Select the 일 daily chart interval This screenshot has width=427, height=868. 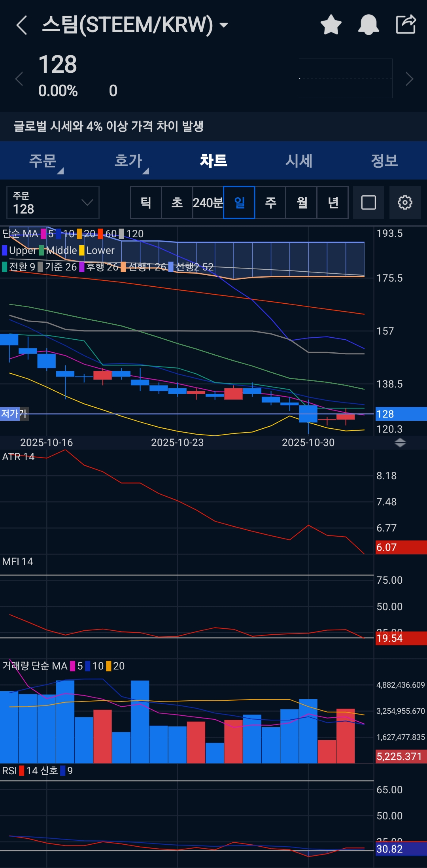239,202
